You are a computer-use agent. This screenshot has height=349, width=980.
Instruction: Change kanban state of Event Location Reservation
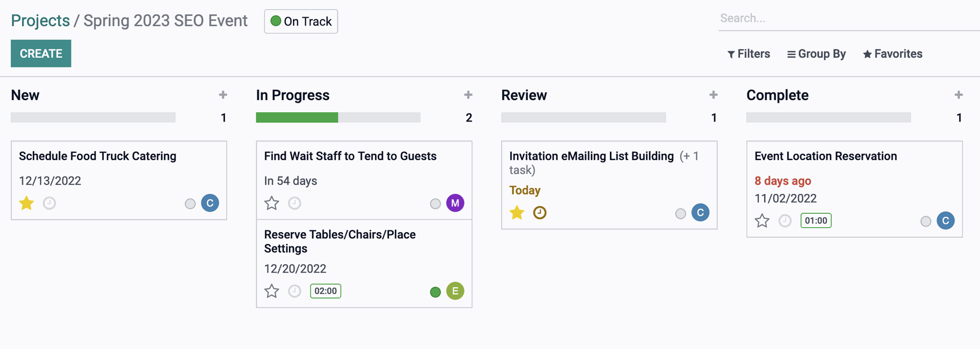[925, 221]
